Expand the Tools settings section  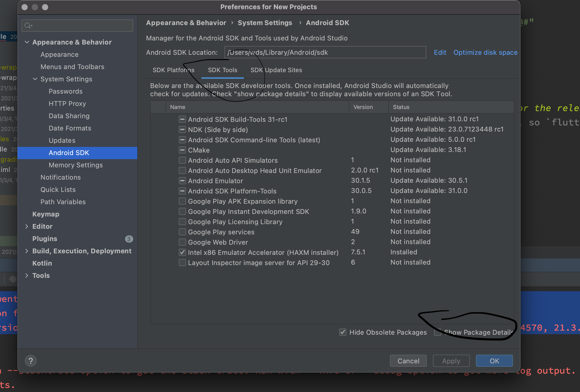click(x=27, y=275)
